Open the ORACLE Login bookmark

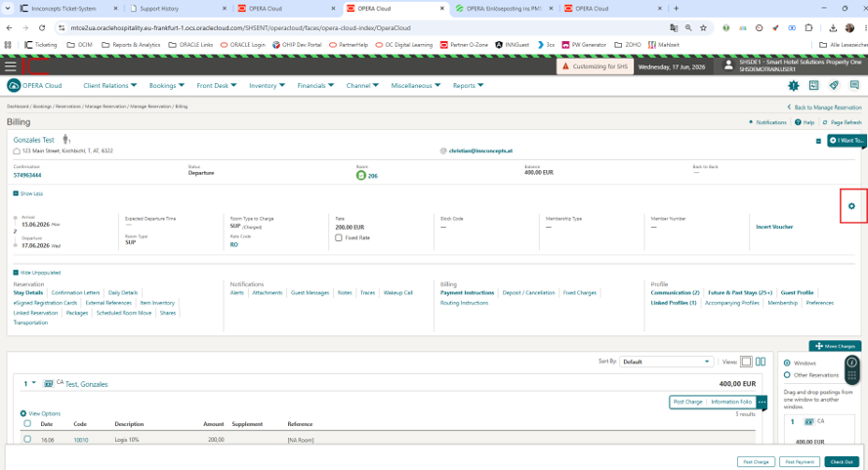tap(242, 44)
